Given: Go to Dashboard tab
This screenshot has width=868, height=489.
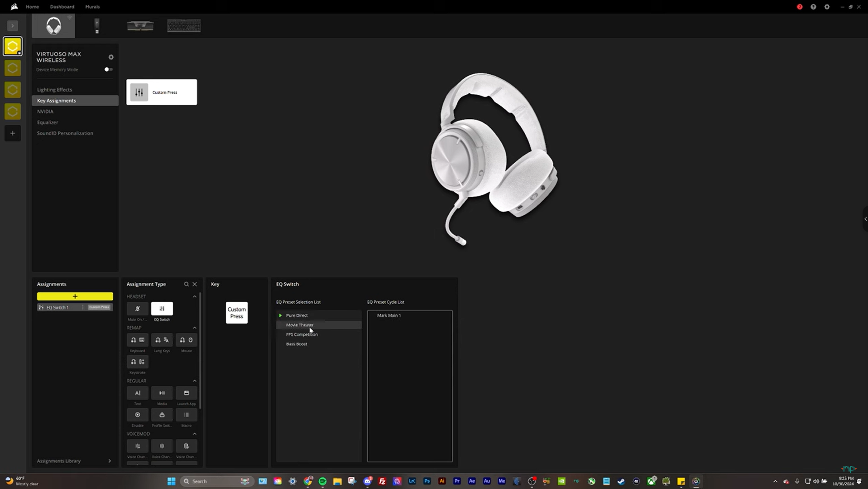Looking at the screenshot, I should [62, 7].
